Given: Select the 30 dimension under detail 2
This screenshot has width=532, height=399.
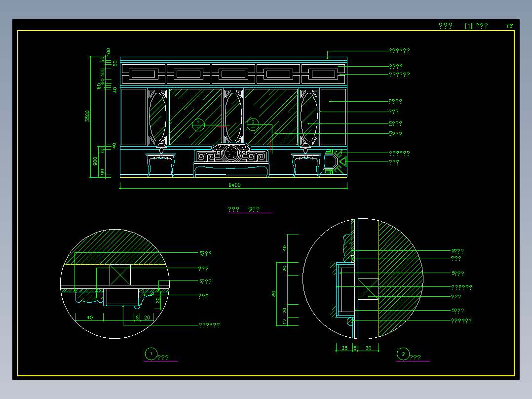Looking at the screenshot, I should 369,348.
